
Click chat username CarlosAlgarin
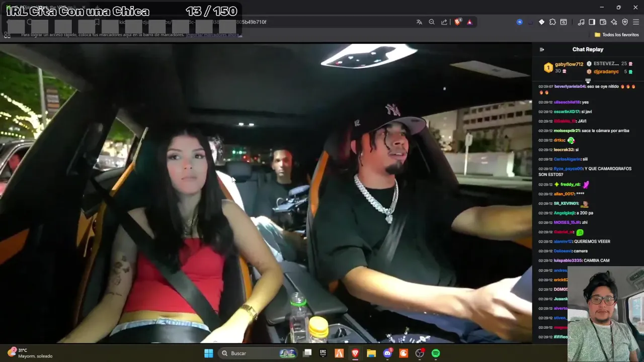pyautogui.click(x=567, y=159)
